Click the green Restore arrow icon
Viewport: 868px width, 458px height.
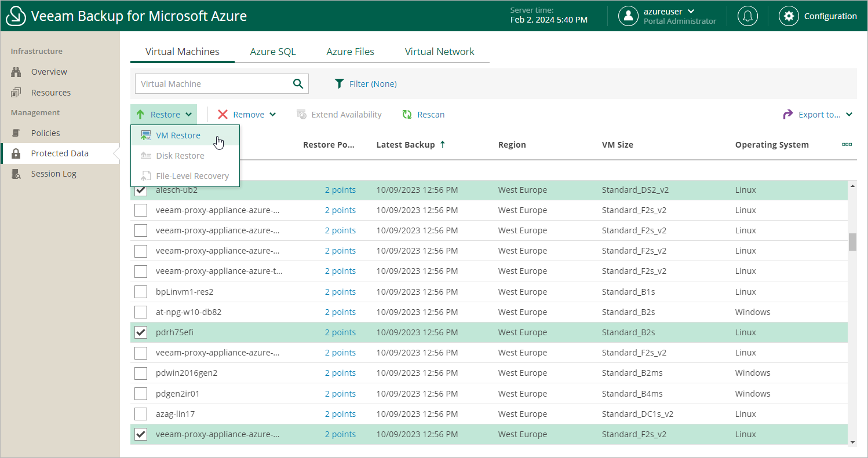140,115
